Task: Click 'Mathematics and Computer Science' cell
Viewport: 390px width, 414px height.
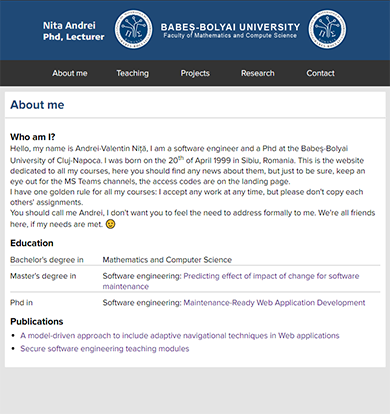Action: (x=167, y=260)
